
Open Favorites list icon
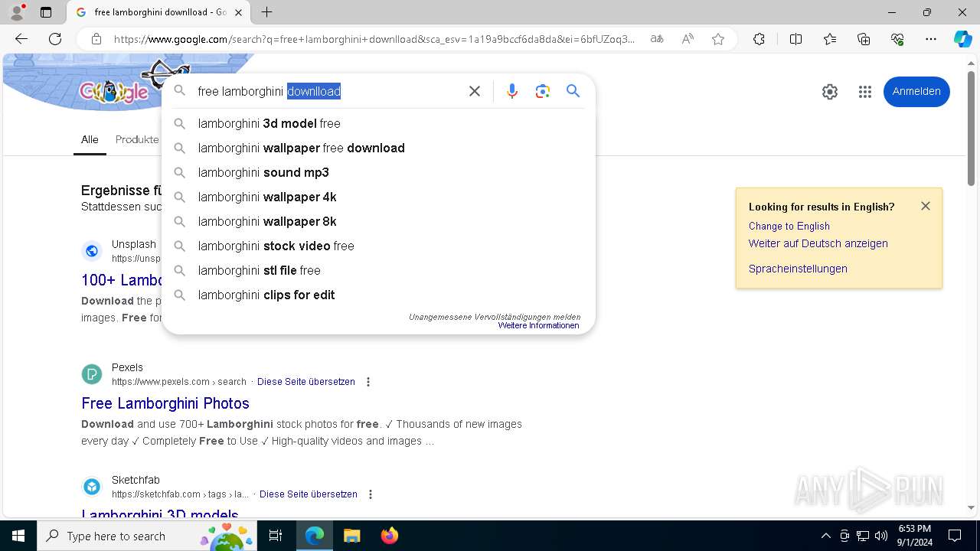point(830,39)
